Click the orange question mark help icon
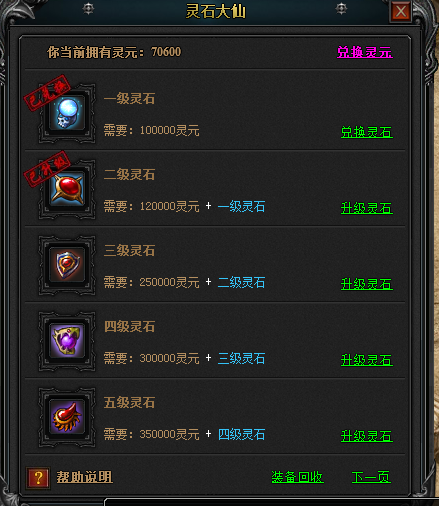The width and height of the screenshot is (439, 506). click(38, 477)
